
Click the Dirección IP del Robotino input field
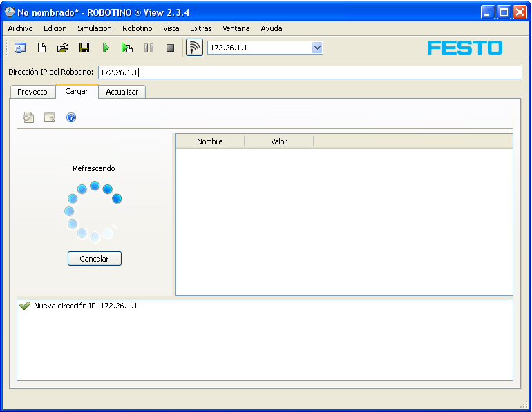pos(310,72)
